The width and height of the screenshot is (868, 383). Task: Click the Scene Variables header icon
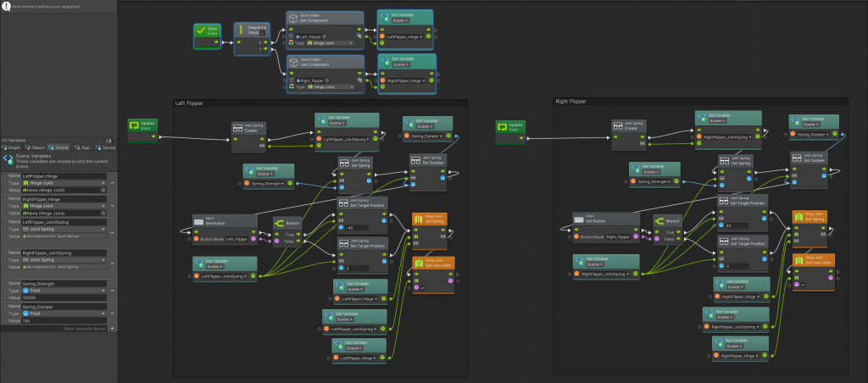(x=8, y=161)
